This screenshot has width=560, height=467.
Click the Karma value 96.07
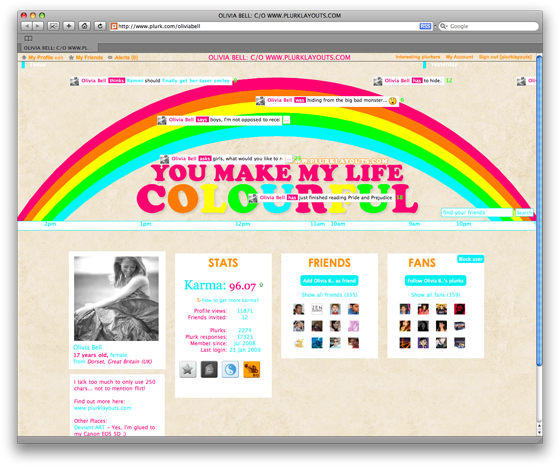[x=242, y=286]
